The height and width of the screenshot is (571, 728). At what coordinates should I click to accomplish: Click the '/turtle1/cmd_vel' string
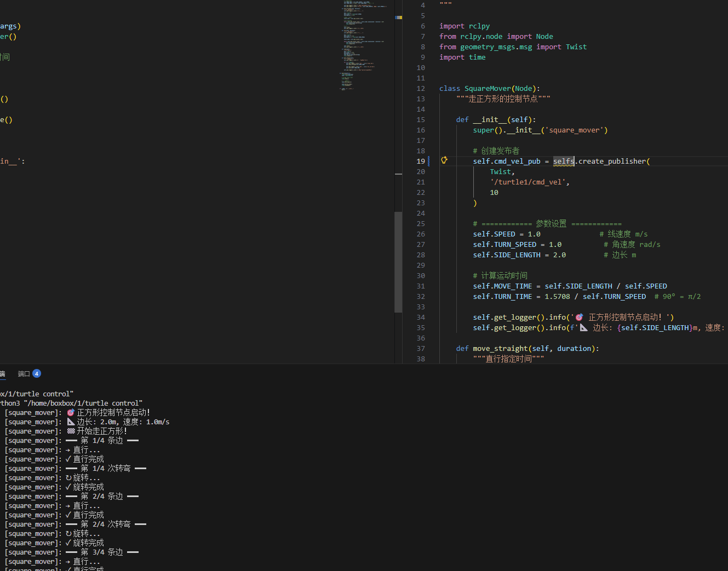(x=528, y=182)
